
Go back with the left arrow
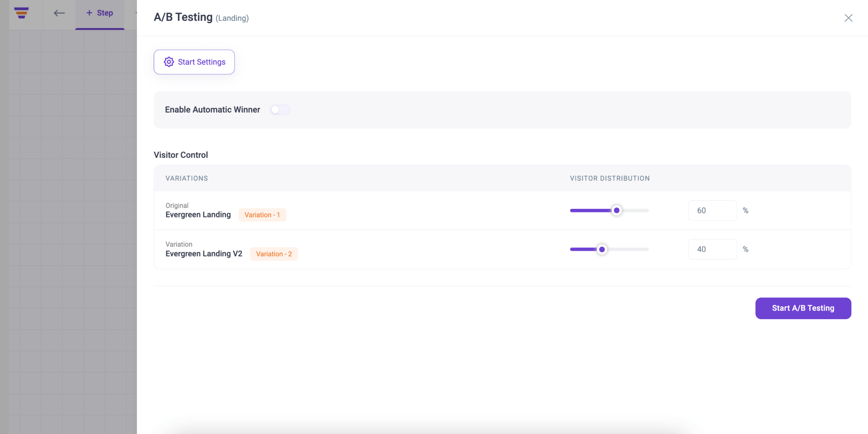pos(59,13)
